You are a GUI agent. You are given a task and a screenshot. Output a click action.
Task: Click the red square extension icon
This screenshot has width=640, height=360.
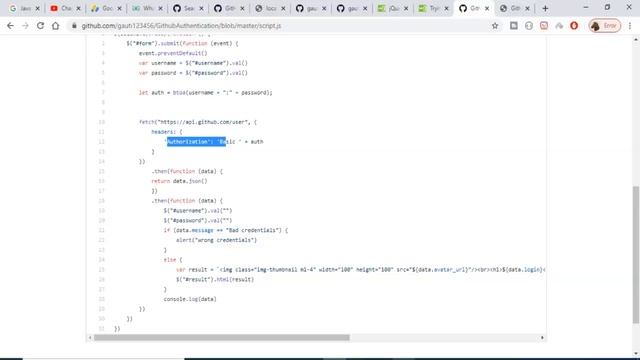(544, 26)
